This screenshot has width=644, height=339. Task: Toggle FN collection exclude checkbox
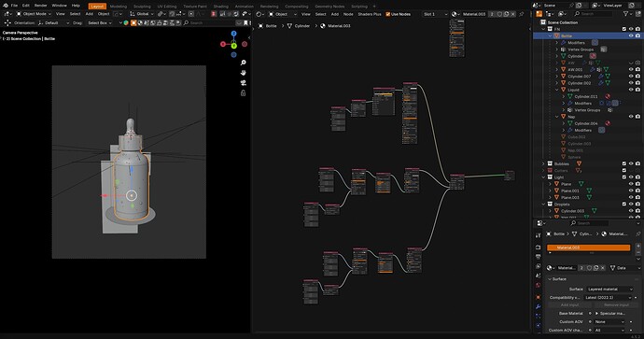(x=624, y=29)
